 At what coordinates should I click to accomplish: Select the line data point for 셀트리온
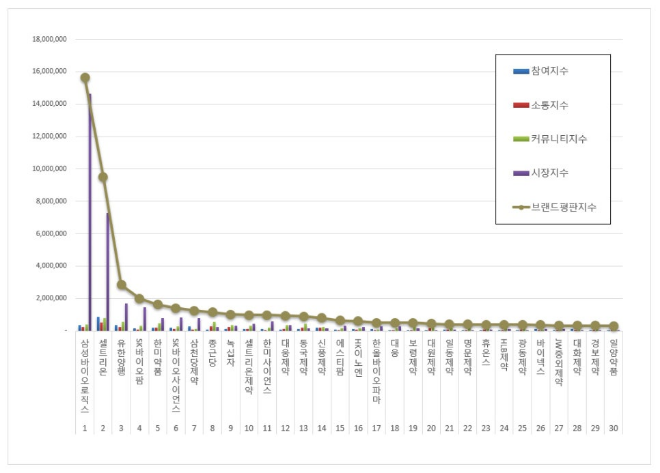(x=103, y=177)
